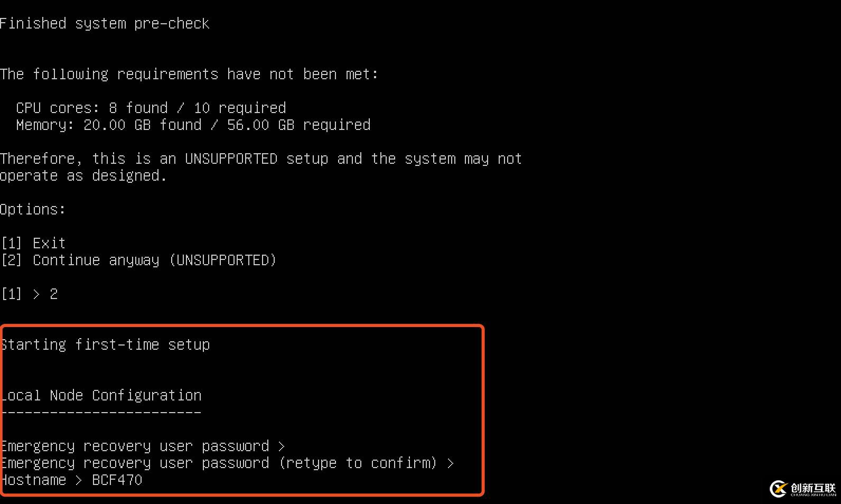Click the dashed separator under Local Node Configuration
The image size is (841, 504).
(101, 412)
